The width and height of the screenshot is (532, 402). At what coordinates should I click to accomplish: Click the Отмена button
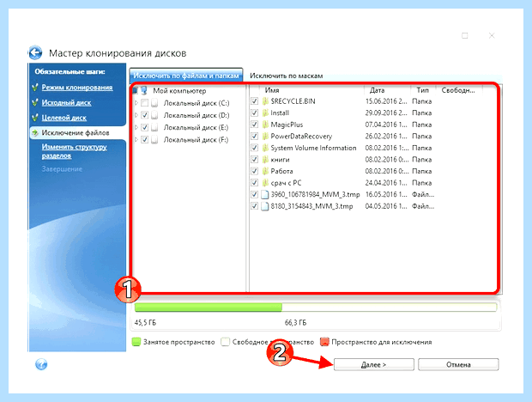[x=458, y=364]
